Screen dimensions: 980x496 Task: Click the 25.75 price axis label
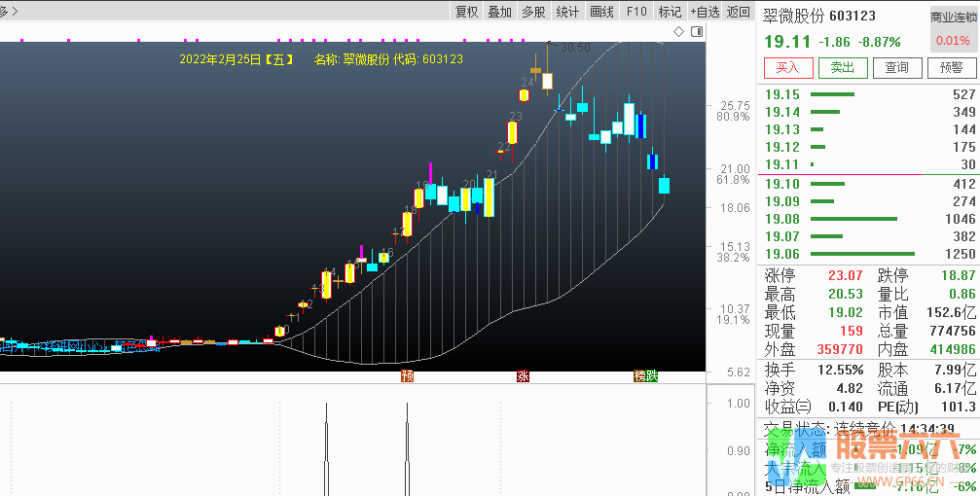coord(735,106)
